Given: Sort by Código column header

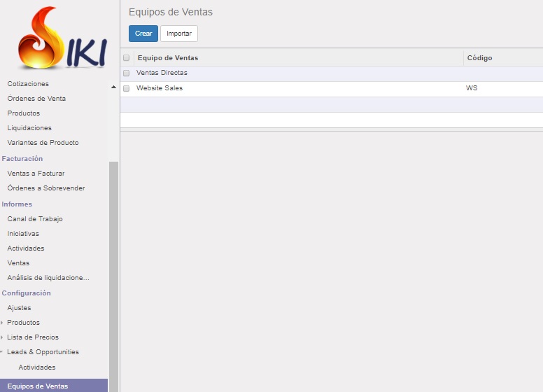Looking at the screenshot, I should point(479,58).
